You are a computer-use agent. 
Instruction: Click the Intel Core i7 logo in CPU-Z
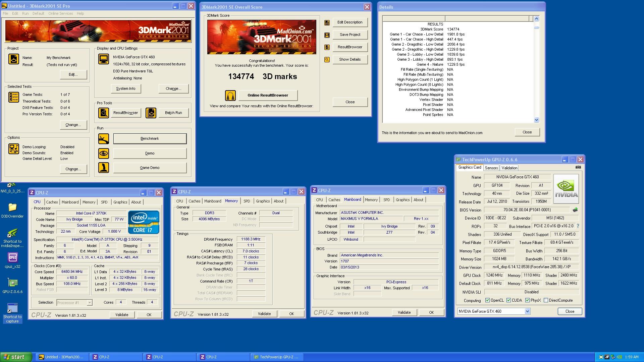tap(144, 222)
